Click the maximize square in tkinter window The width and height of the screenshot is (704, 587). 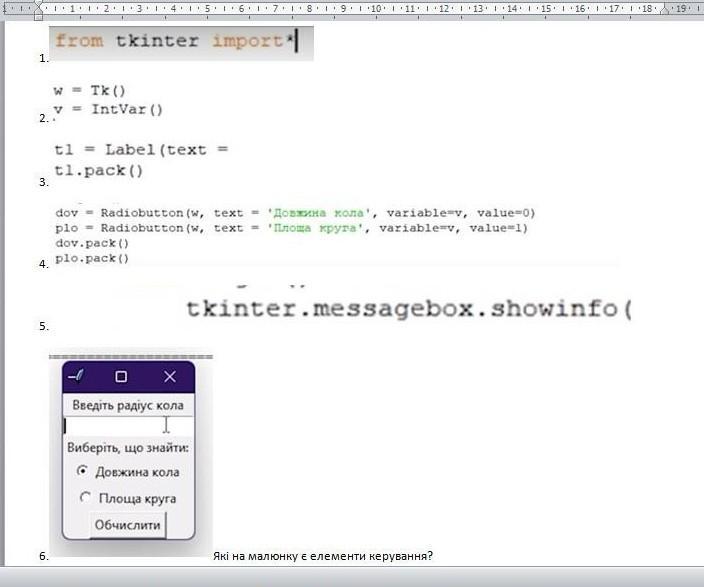click(121, 376)
